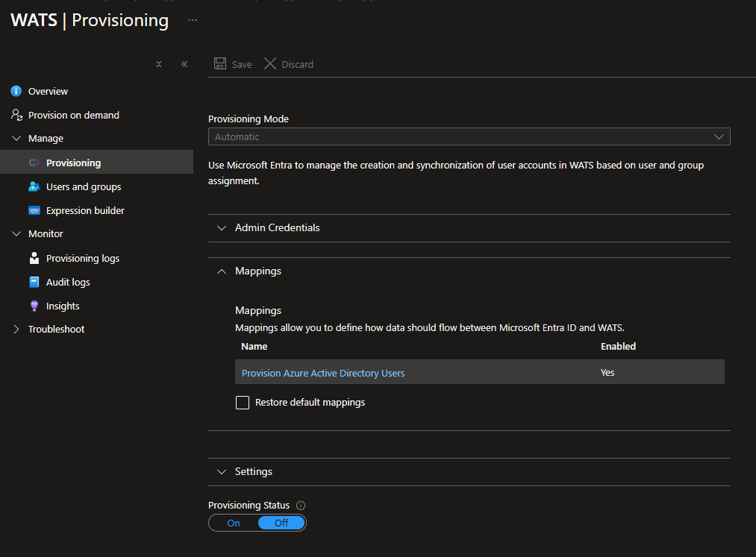The image size is (756, 557).
Task: Open Provision Azure Active Directory Users mapping
Action: coord(322,373)
